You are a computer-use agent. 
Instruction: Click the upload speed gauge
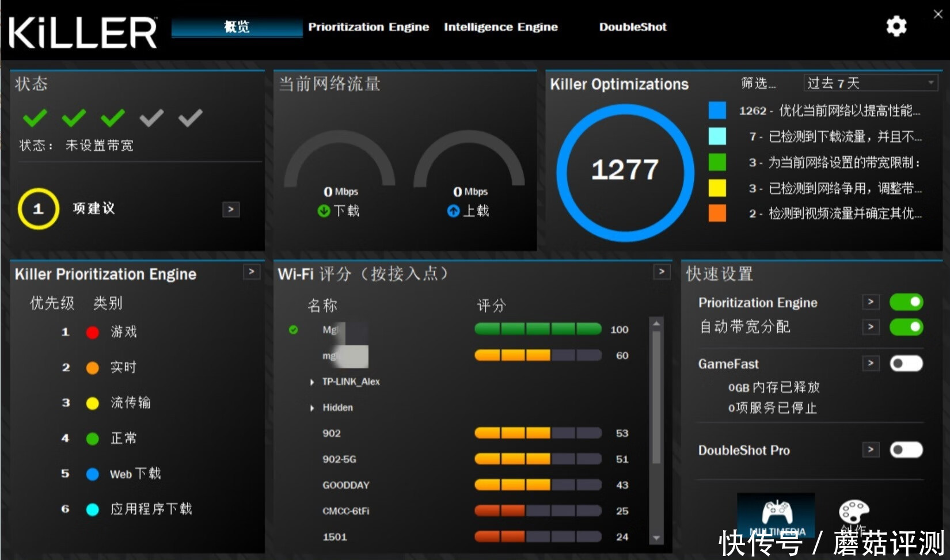click(x=469, y=159)
